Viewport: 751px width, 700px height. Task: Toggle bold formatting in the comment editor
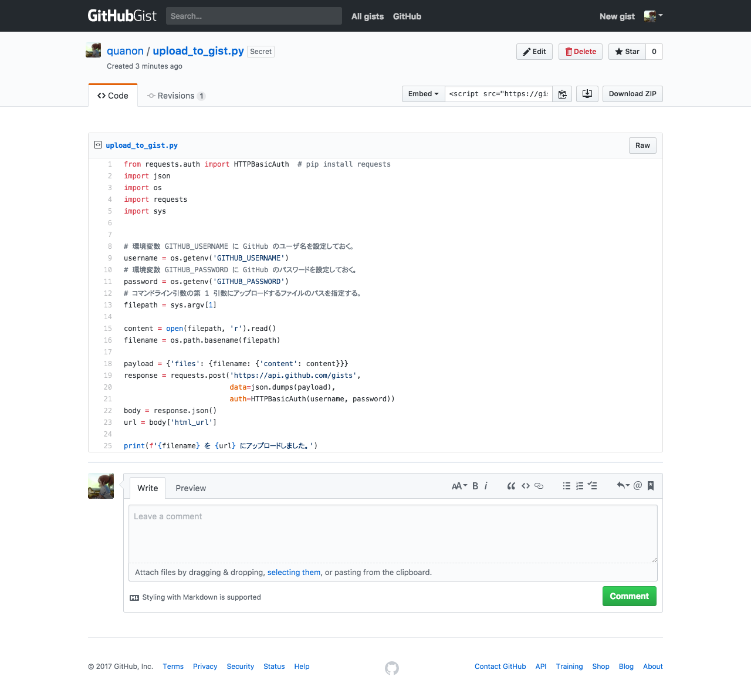[475, 486]
